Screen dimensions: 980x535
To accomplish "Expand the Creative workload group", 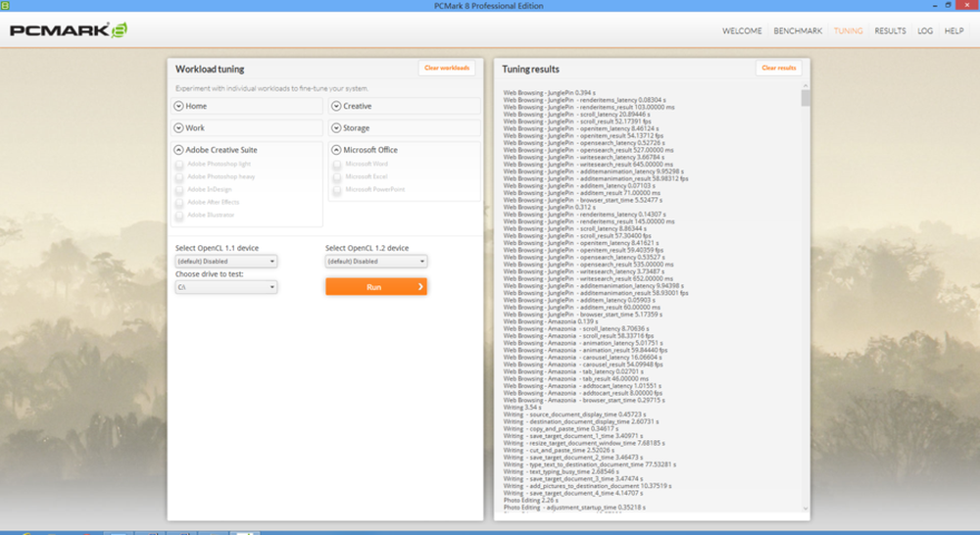I will (x=405, y=106).
